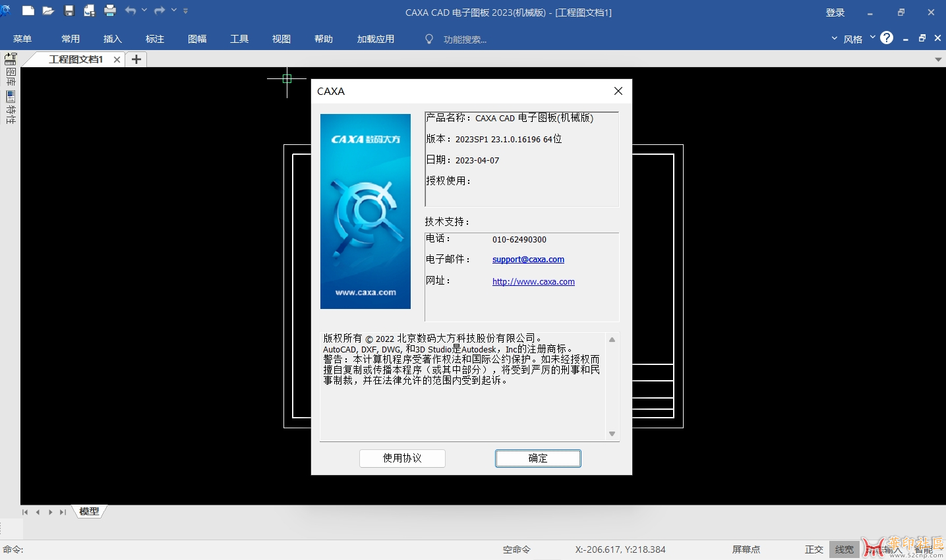Image resolution: width=946 pixels, height=560 pixels.
Task: Click the 功能搜索 search field
Action: (465, 40)
